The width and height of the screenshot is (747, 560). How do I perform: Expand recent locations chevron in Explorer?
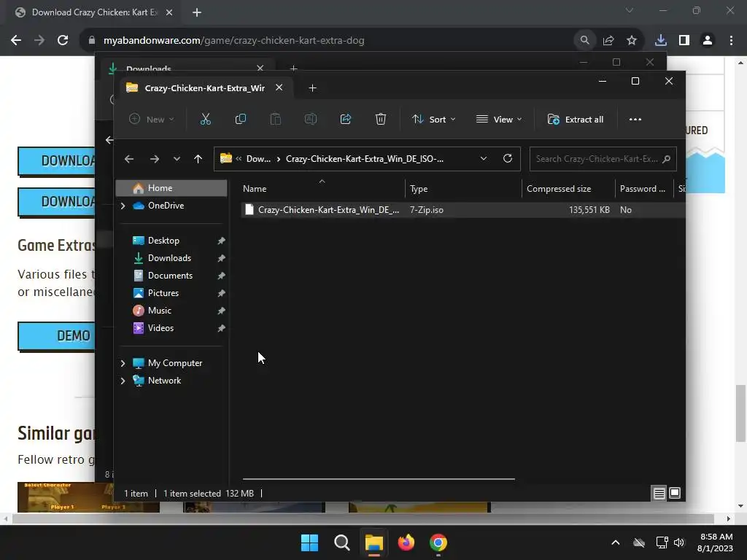click(x=177, y=159)
